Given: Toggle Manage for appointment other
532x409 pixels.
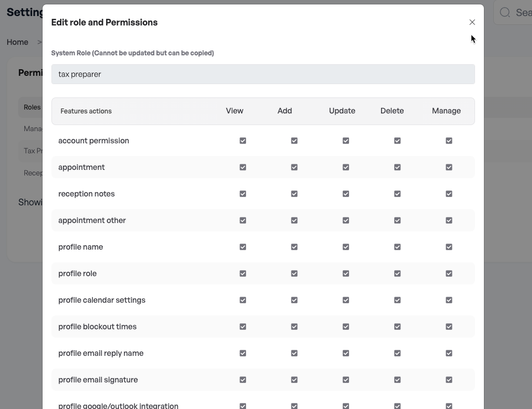Looking at the screenshot, I should tap(449, 220).
